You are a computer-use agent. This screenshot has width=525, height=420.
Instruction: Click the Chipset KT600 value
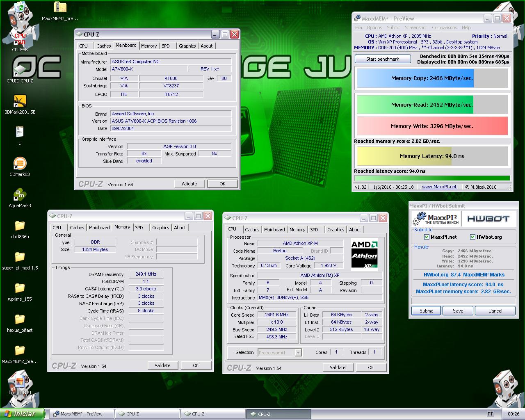171,78
